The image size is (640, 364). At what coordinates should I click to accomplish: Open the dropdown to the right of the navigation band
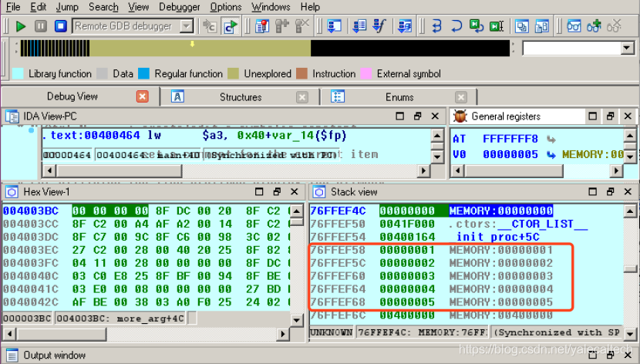pyautogui.click(x=627, y=48)
